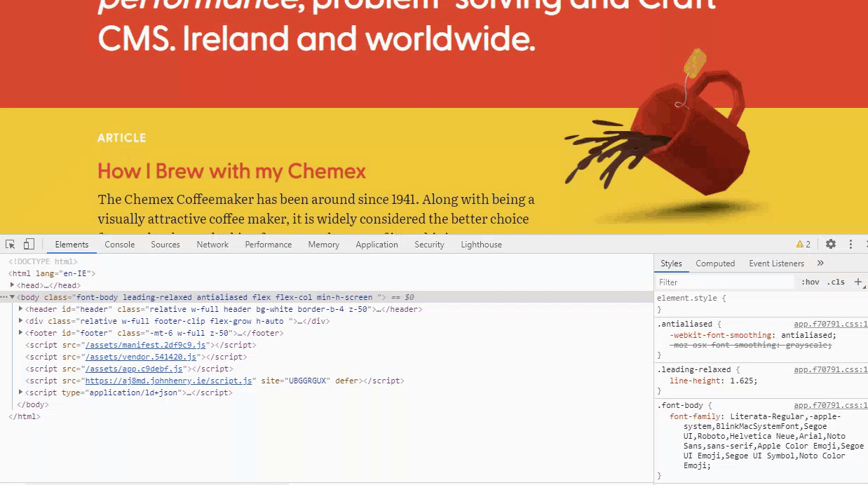The image size is (868, 485).
Task: Select the Computed sidebar tab
Action: coord(715,264)
